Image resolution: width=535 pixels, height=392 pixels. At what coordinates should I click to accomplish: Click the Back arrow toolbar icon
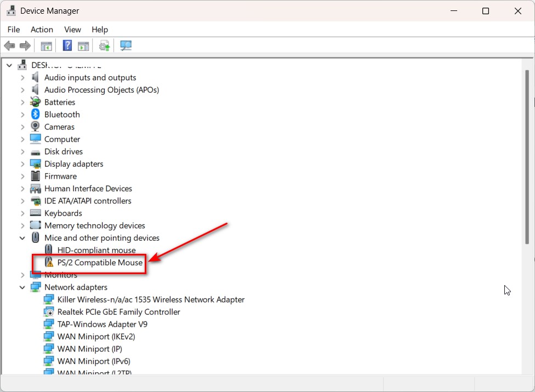click(x=9, y=46)
